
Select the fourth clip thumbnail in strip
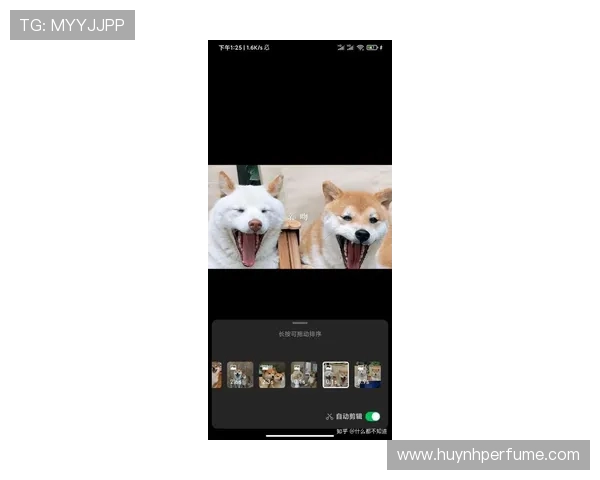pyautogui.click(x=304, y=375)
